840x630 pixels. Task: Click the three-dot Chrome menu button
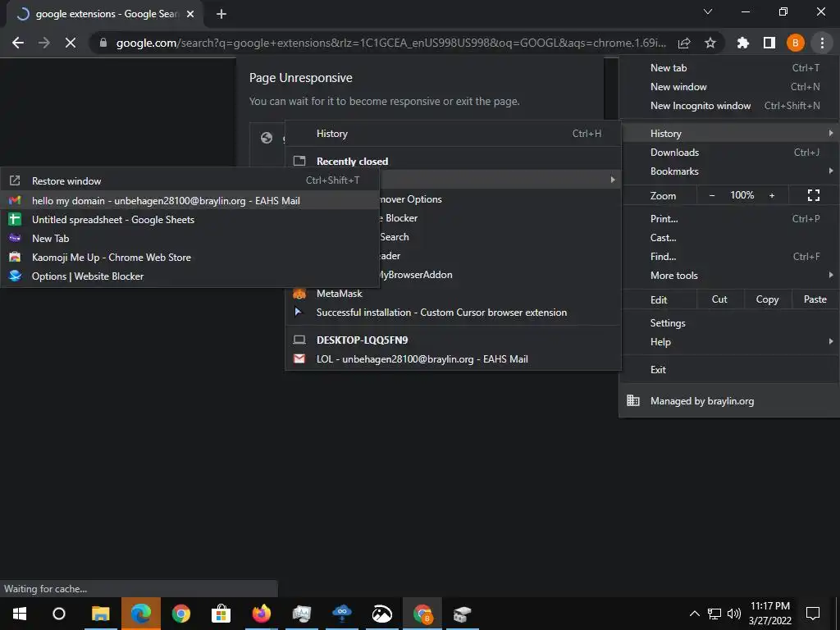(822, 43)
